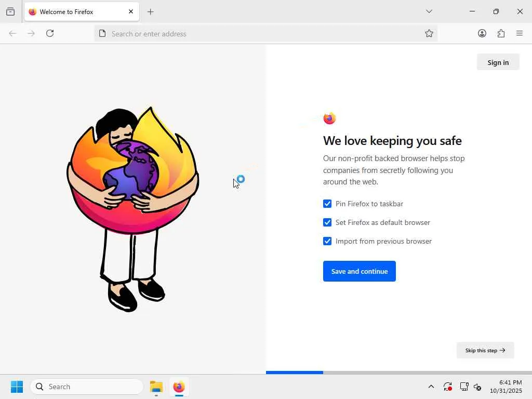This screenshot has height=399, width=532.
Task: Click Skip this step
Action: tap(485, 350)
